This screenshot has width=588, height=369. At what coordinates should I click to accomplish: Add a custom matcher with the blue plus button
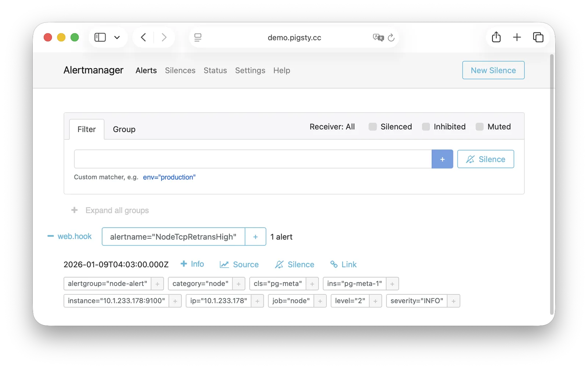[x=442, y=159]
